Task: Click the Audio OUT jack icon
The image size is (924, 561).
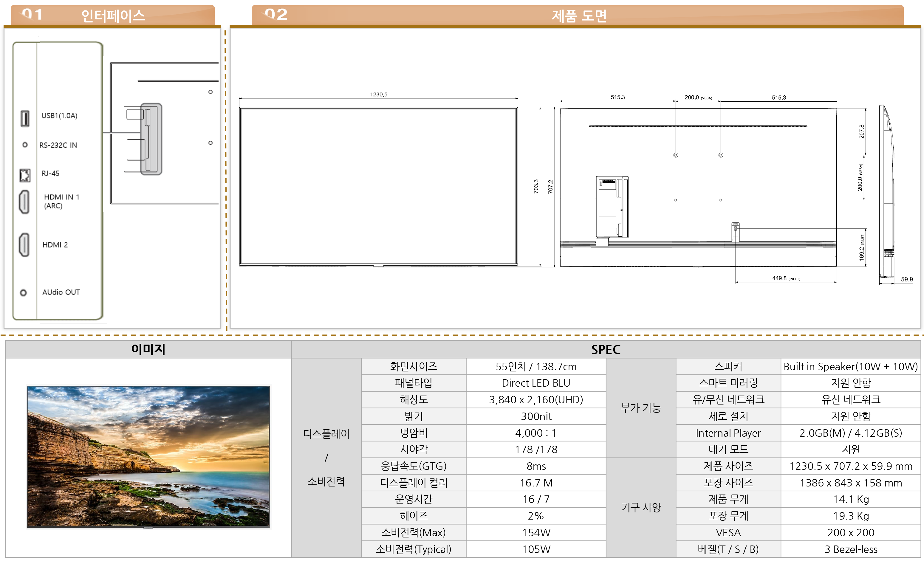Action: pyautogui.click(x=23, y=292)
